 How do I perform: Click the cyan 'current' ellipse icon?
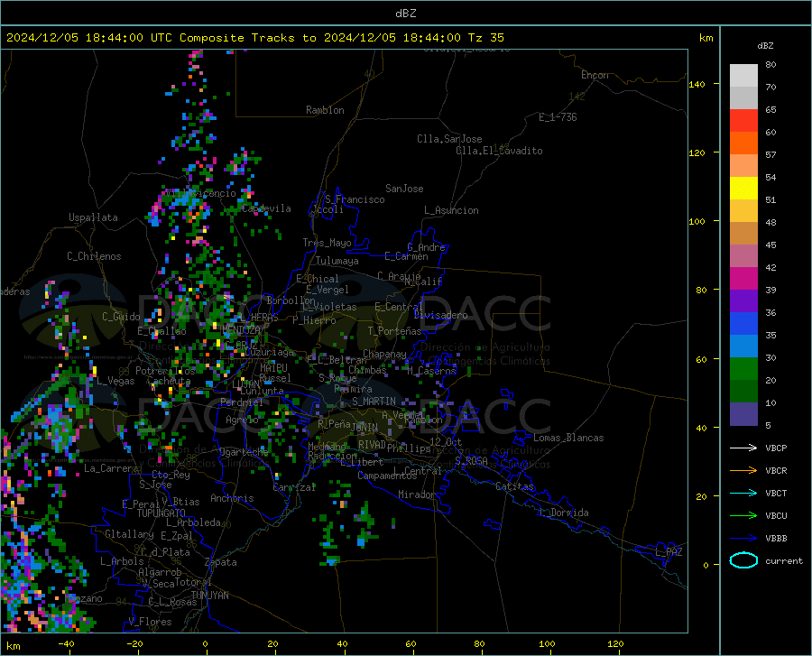[x=743, y=560]
